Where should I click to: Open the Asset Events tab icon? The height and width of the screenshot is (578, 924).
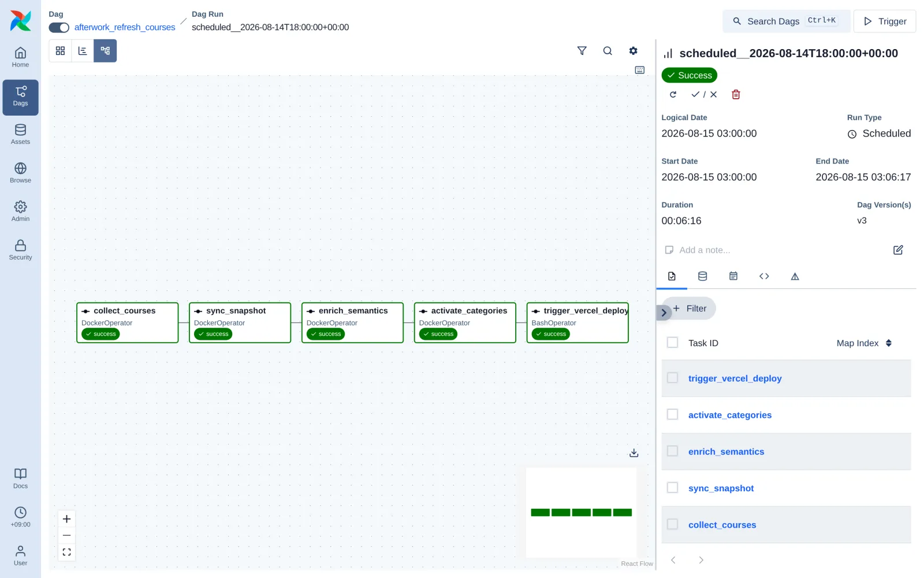tap(702, 276)
